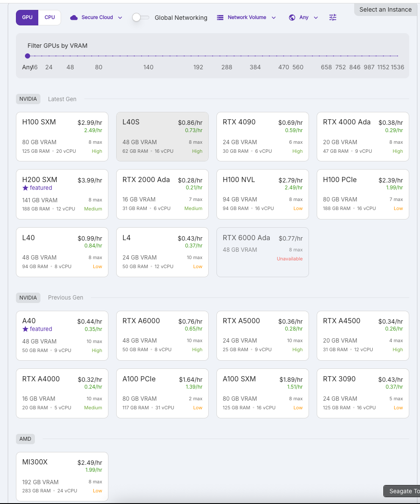Click the 140 VRAM slider label

coord(148,67)
